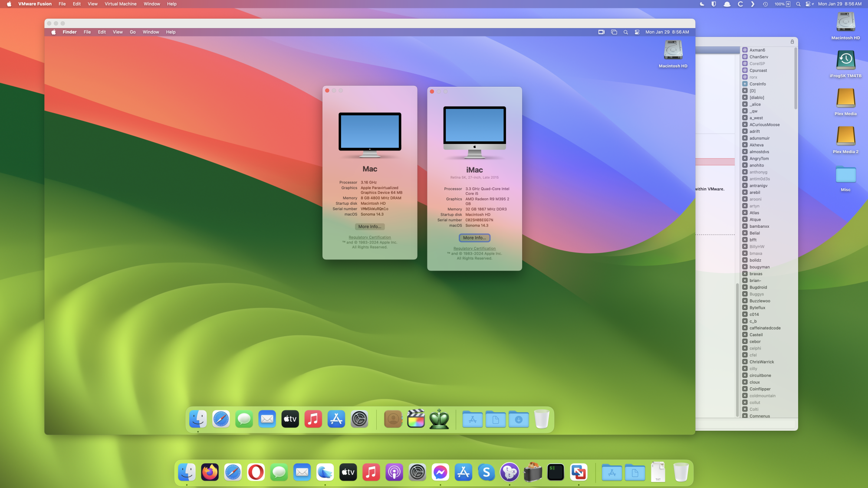Click More Info under the Mac window
This screenshot has width=868, height=488.
point(369,226)
